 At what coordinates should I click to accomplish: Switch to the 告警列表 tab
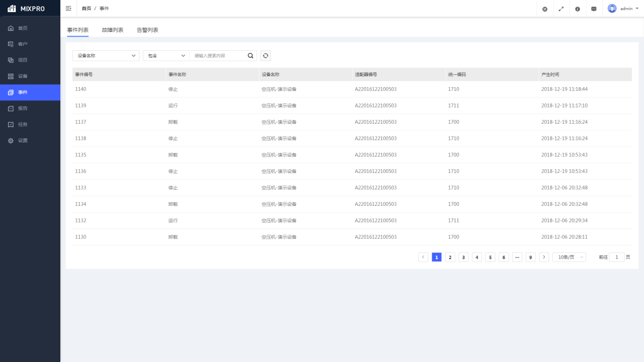(147, 30)
